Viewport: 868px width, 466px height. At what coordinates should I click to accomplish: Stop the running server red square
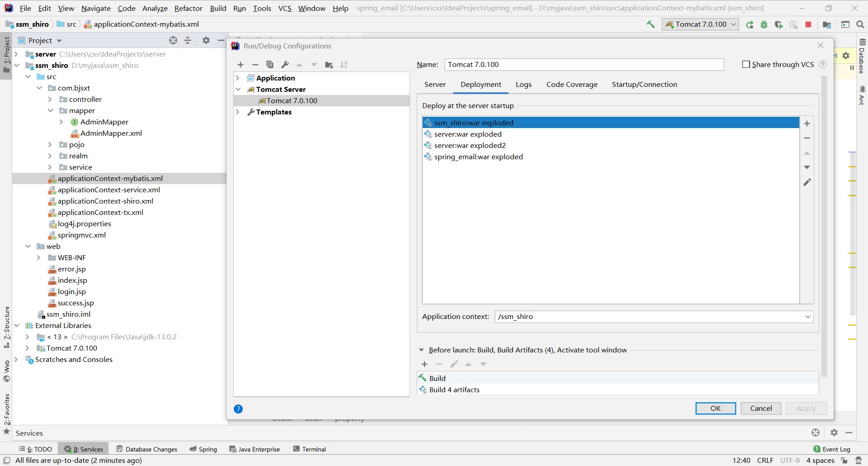tap(808, 24)
